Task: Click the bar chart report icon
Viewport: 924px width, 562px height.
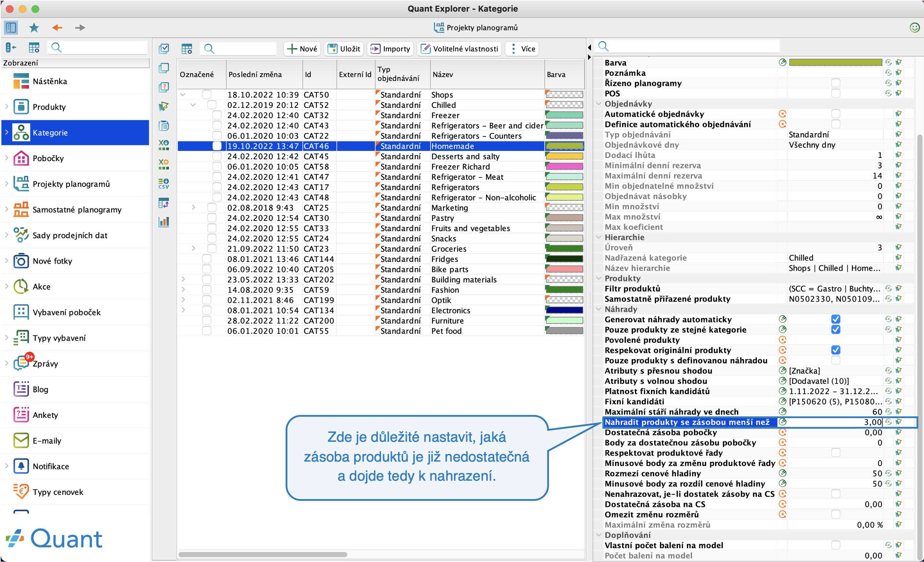Action: (x=164, y=222)
